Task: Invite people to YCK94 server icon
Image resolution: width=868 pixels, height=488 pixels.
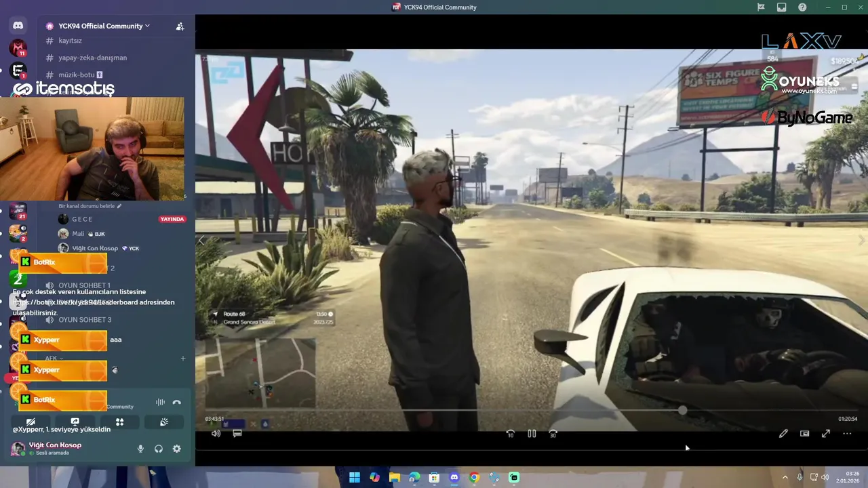Action: click(180, 26)
